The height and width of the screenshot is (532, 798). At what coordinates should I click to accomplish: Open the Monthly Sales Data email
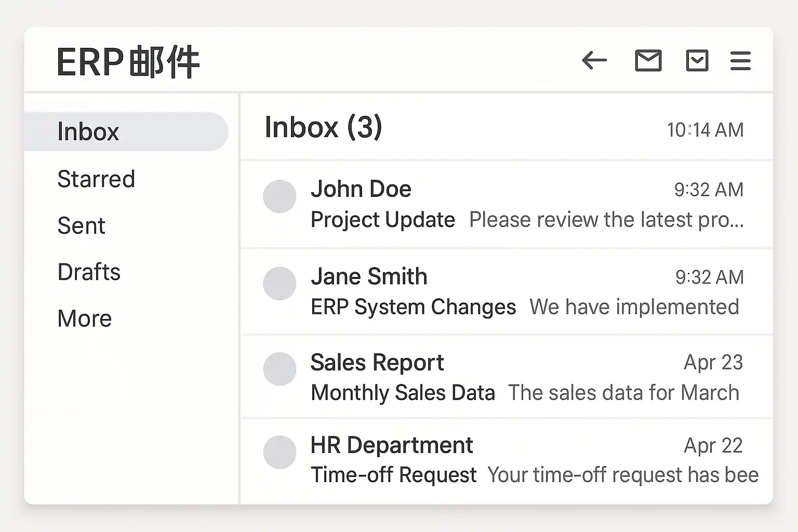(403, 393)
